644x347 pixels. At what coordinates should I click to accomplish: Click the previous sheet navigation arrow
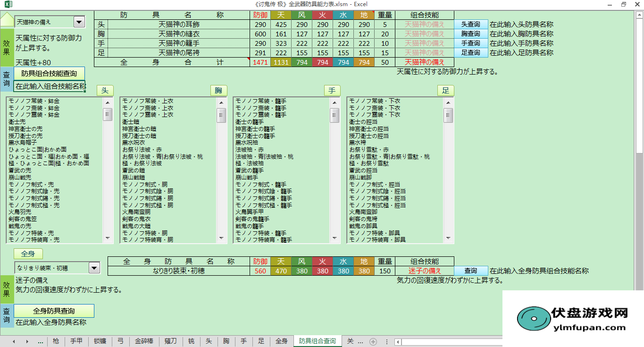coord(14,341)
